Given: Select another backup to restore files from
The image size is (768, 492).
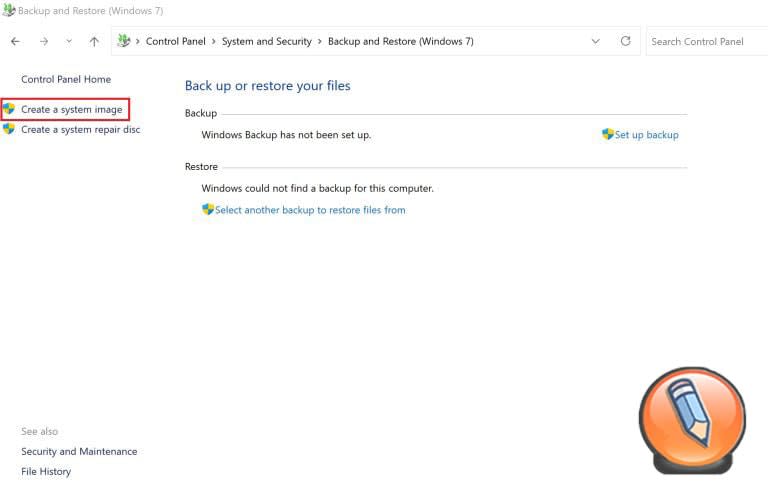Looking at the screenshot, I should click(x=310, y=210).
